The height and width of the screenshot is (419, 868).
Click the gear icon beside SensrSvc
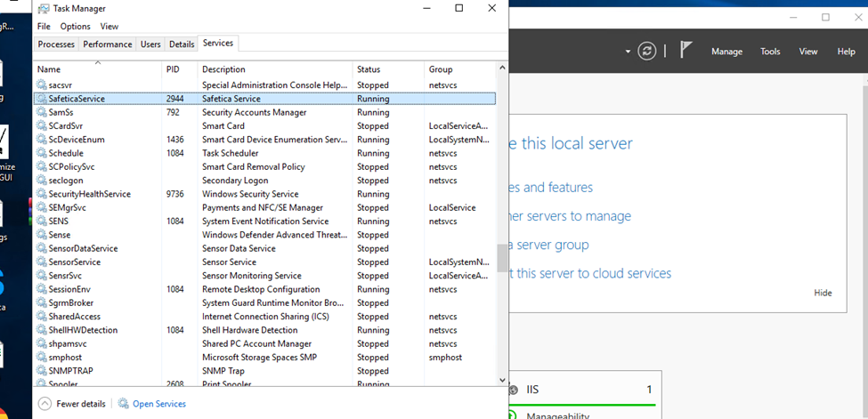(x=42, y=276)
